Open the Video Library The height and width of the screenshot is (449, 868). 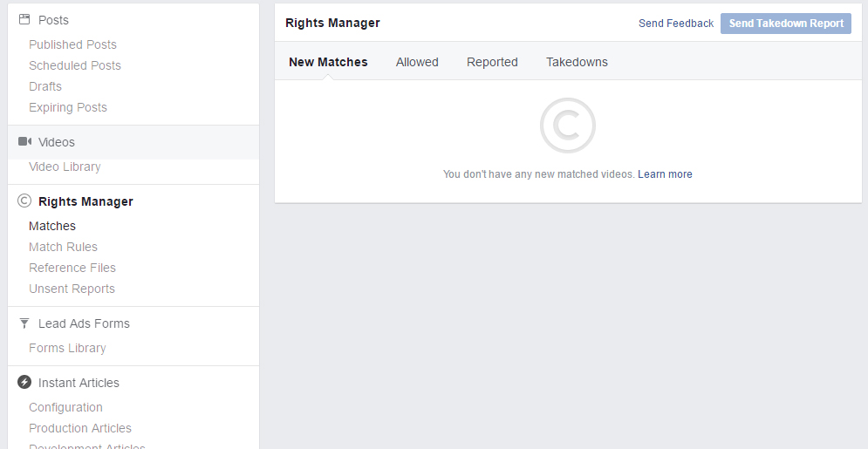pos(65,167)
